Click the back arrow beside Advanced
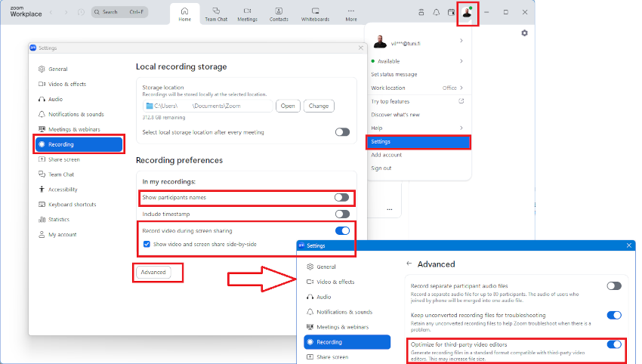 pyautogui.click(x=409, y=264)
